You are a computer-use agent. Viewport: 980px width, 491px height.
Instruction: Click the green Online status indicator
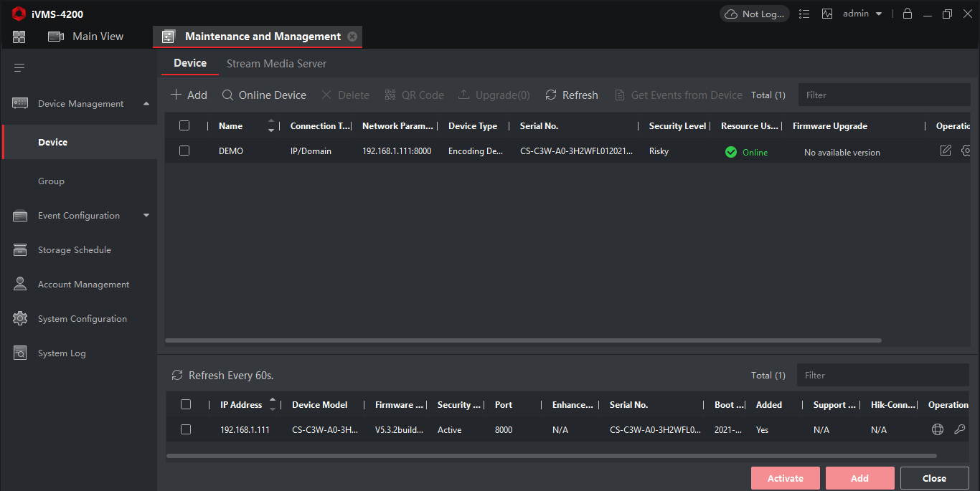coord(746,152)
